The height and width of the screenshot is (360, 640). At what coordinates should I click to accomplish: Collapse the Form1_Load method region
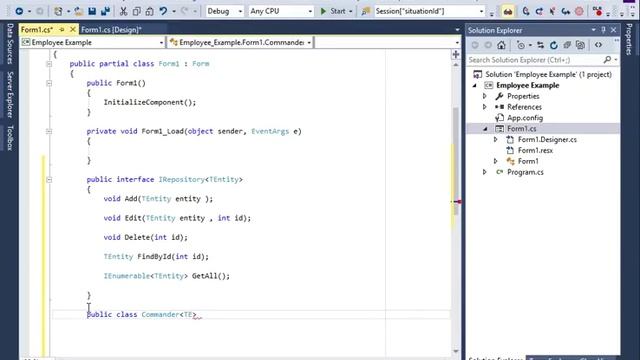point(49,131)
